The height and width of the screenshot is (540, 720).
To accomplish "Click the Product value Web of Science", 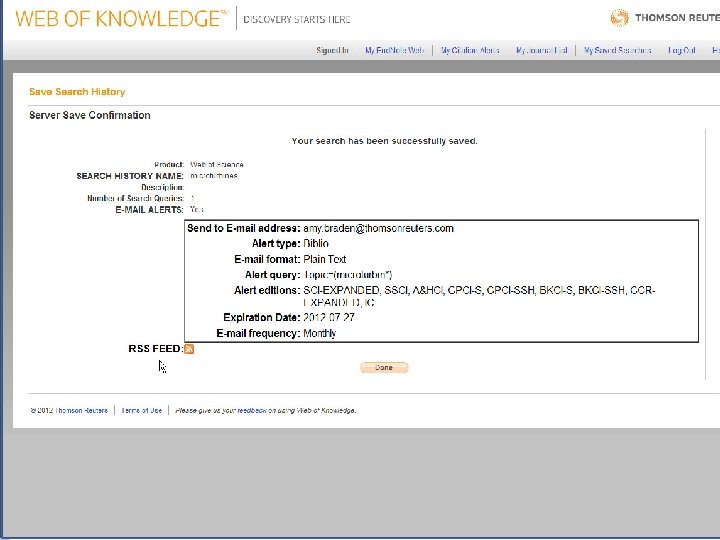I will (217, 164).
